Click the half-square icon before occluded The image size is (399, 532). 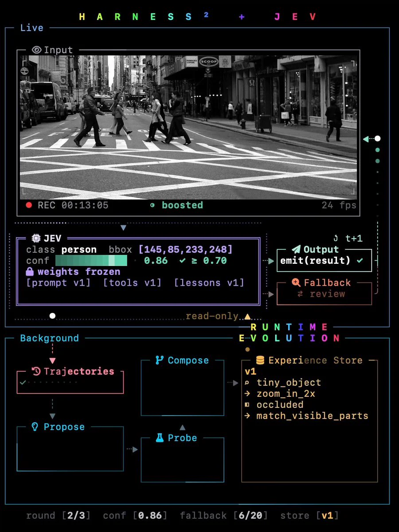(247, 405)
